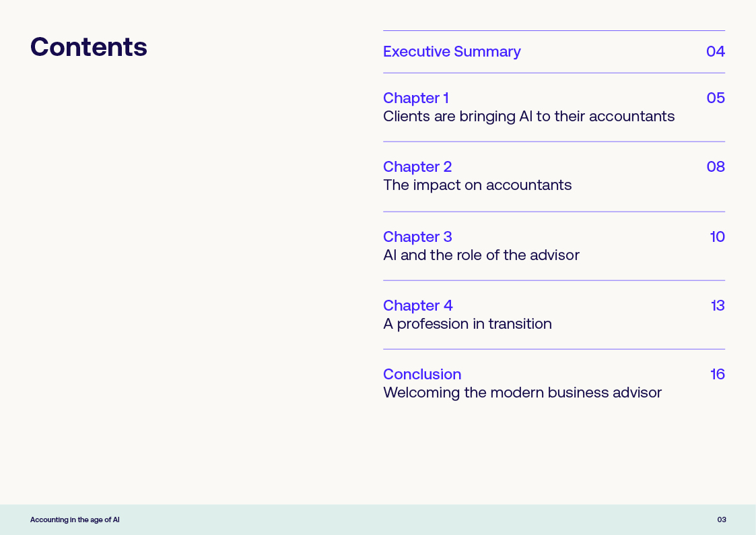Navigate to the Chapter 4 heading link
Image resolution: width=756 pixels, height=535 pixels.
pos(417,306)
